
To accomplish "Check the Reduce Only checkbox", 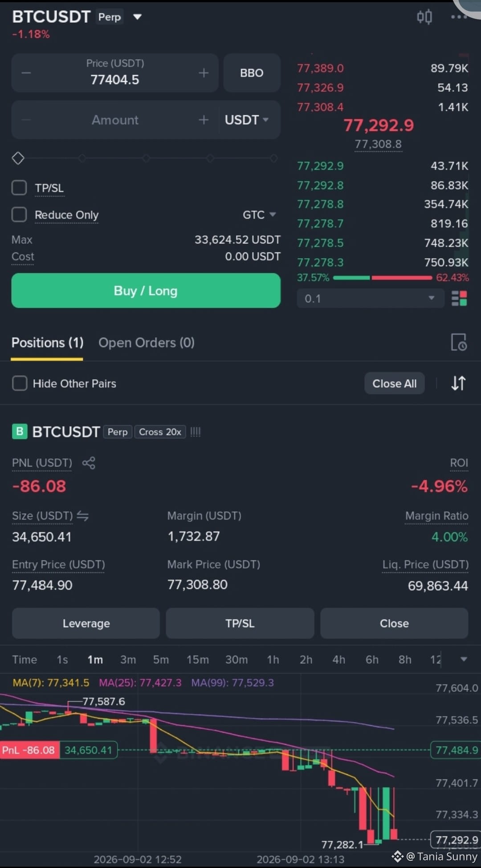I will pyautogui.click(x=19, y=215).
